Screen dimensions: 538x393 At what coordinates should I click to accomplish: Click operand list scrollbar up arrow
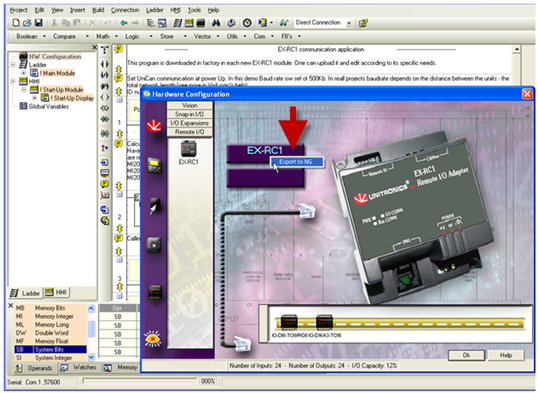(x=91, y=308)
